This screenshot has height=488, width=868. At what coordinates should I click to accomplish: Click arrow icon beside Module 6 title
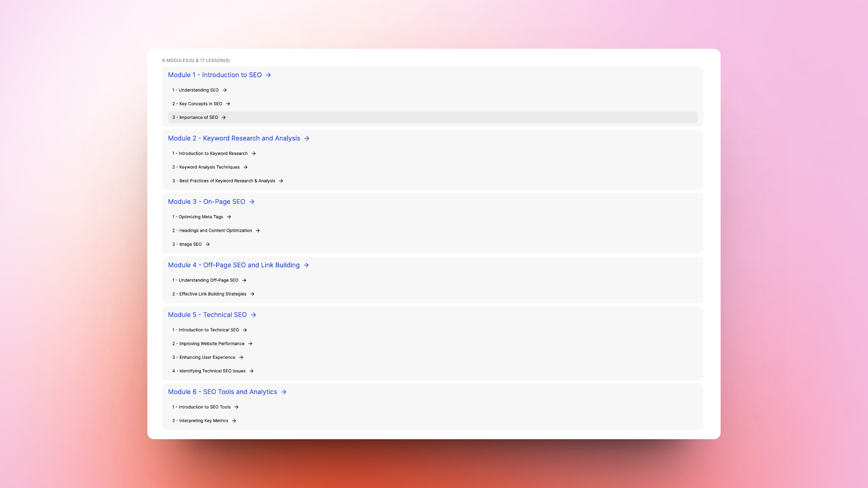pyautogui.click(x=283, y=392)
